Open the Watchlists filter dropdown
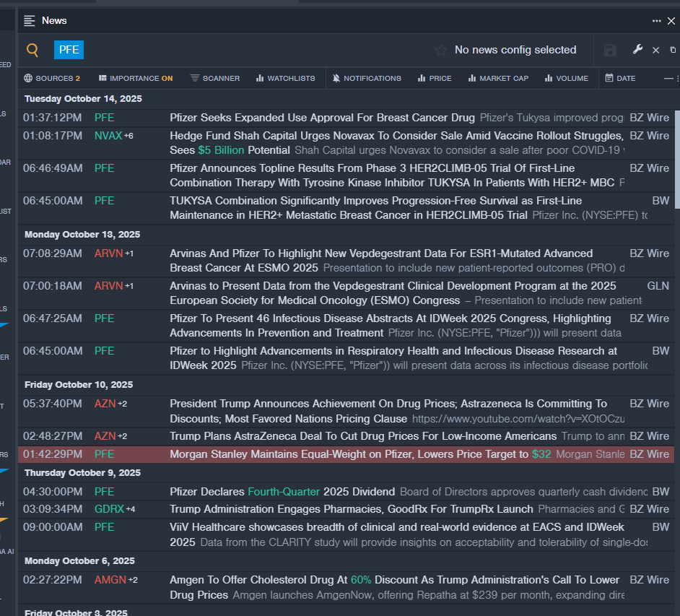680x616 pixels. 285,78
